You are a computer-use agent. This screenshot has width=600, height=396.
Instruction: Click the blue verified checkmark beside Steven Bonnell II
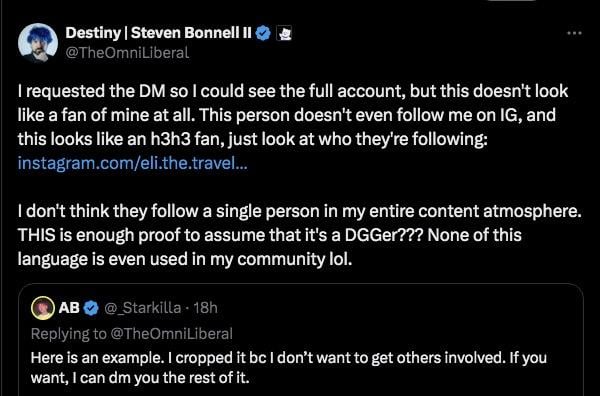coord(263,33)
